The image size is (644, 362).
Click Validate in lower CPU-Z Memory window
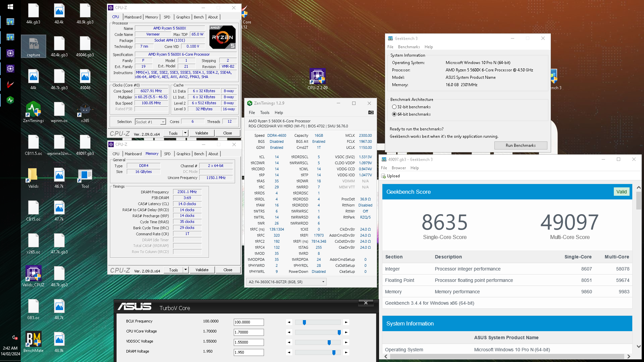(x=202, y=270)
